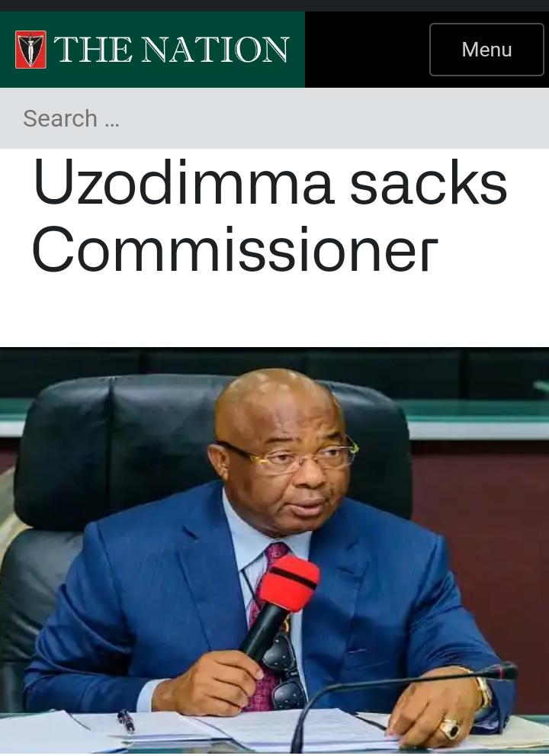This screenshot has height=756, width=549.
Task: Tap THE NATION wordmark to go home
Action: (x=171, y=50)
